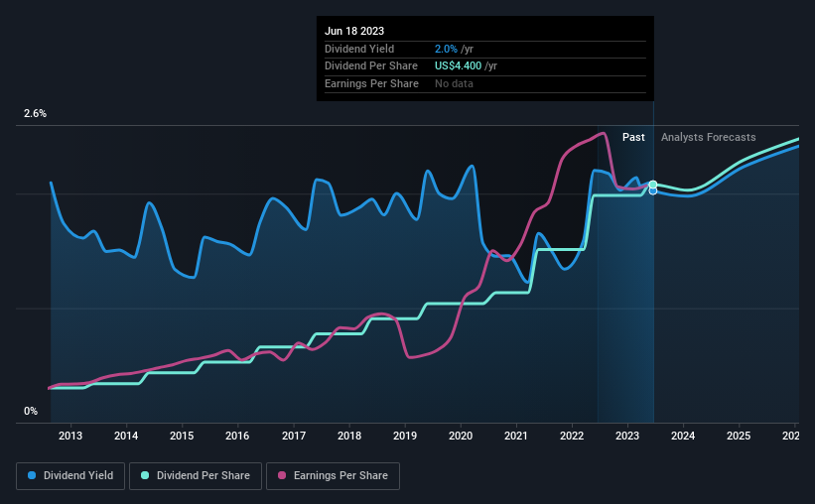This screenshot has height=504, width=815.
Task: Click the 0% y-axis label
Action: tap(31, 411)
